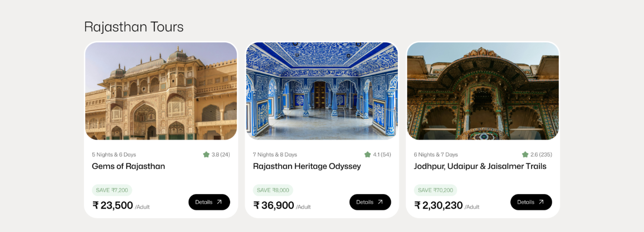
Task: Click the green star rating icon on Gems of Rajasthan
Action: [x=206, y=154]
